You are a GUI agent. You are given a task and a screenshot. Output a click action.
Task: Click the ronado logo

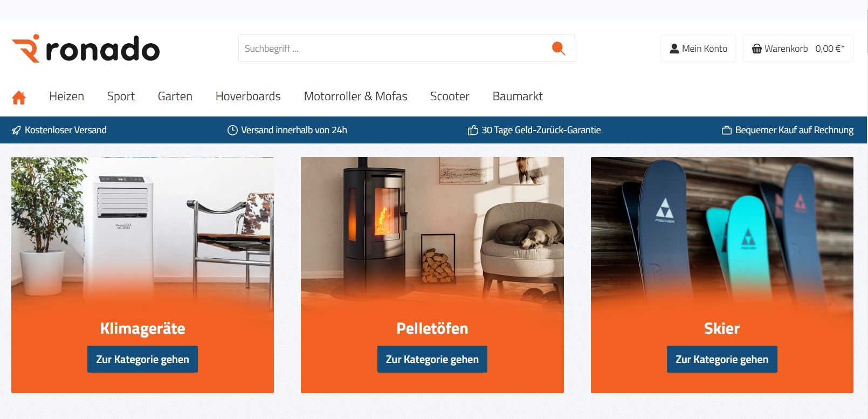[86, 49]
